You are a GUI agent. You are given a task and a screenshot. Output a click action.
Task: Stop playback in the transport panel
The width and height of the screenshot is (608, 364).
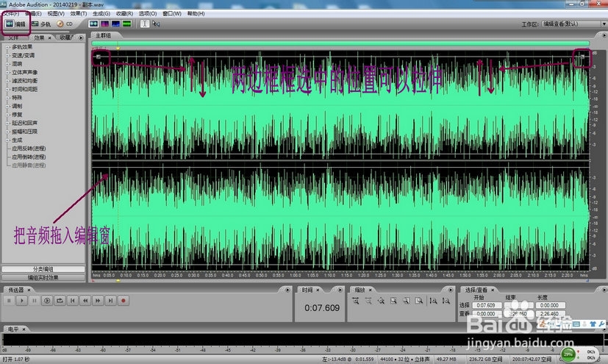tap(9, 301)
